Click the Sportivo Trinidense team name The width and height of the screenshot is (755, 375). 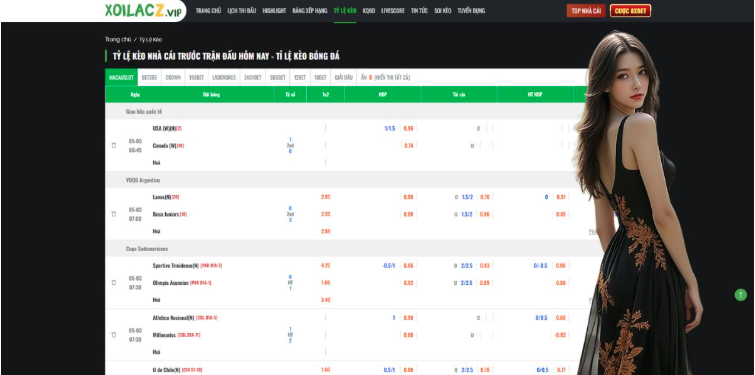(x=176, y=265)
